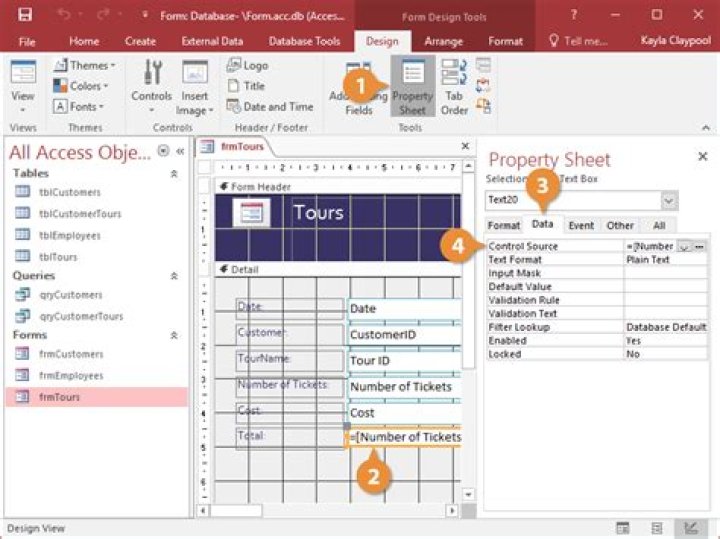Switch to Form View in status bar
The image size is (720, 539).
(x=622, y=528)
